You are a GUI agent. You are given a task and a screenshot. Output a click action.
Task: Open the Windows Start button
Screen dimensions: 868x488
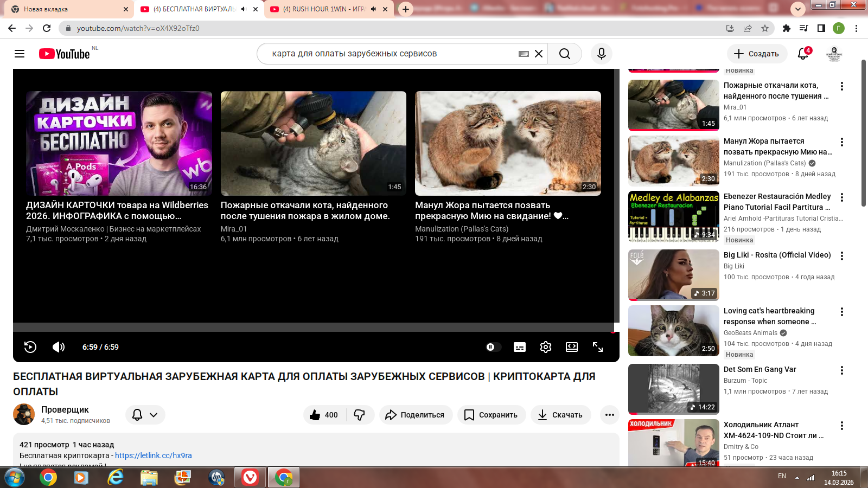[x=14, y=478]
